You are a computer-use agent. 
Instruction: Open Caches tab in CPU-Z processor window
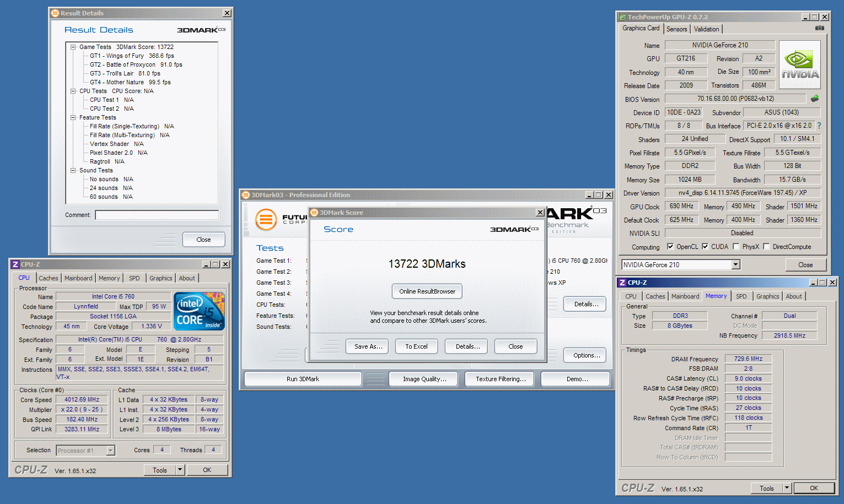pyautogui.click(x=49, y=278)
